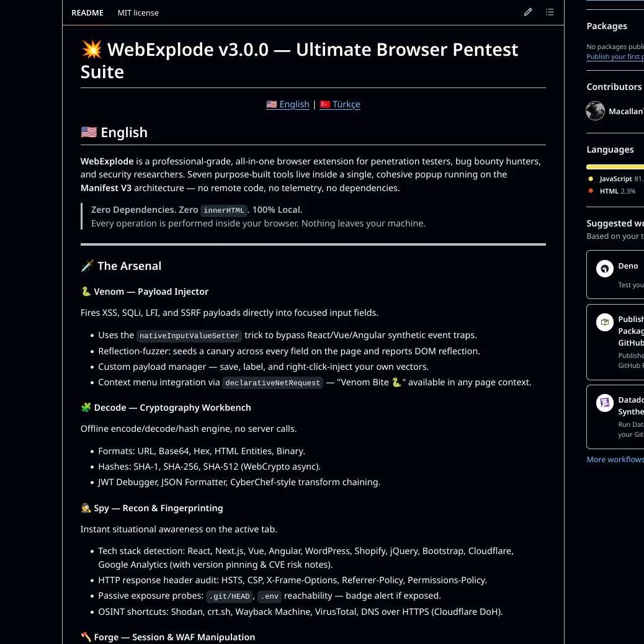
Task: Click the innerHTML code snippet
Action: point(224,210)
